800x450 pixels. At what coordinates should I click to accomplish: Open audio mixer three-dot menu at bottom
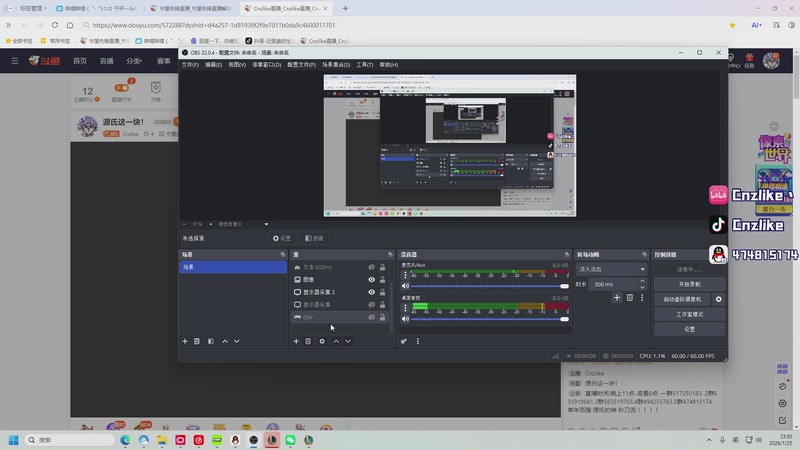pyautogui.click(x=418, y=341)
